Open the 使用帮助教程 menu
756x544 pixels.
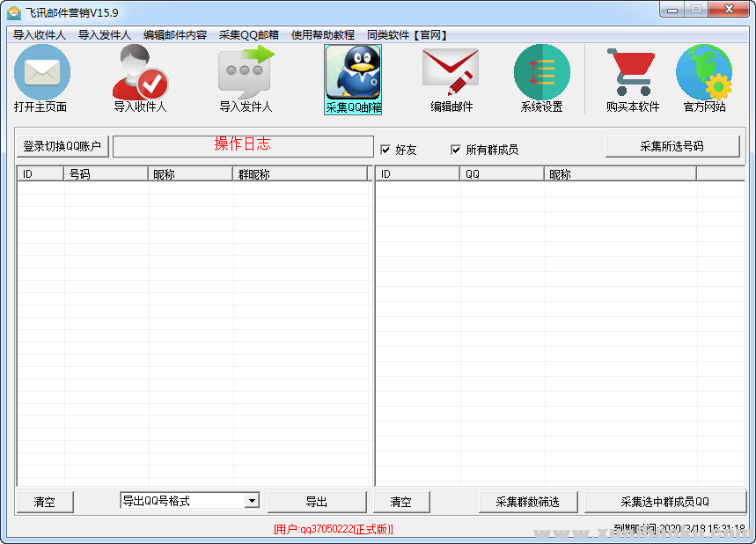point(323,35)
